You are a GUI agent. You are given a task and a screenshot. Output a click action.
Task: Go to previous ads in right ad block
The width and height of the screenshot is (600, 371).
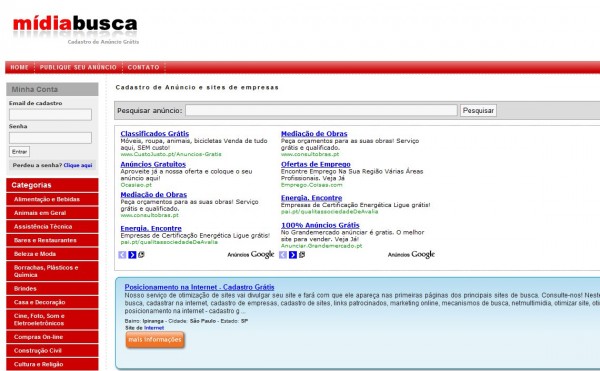283,255
